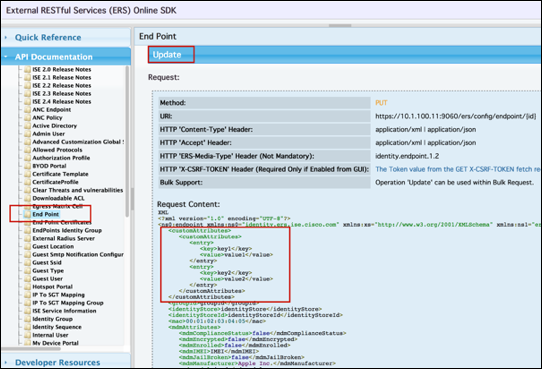Image resolution: width=542 pixels, height=369 pixels.
Task: Click the endpoint URI value text
Action: click(x=456, y=116)
